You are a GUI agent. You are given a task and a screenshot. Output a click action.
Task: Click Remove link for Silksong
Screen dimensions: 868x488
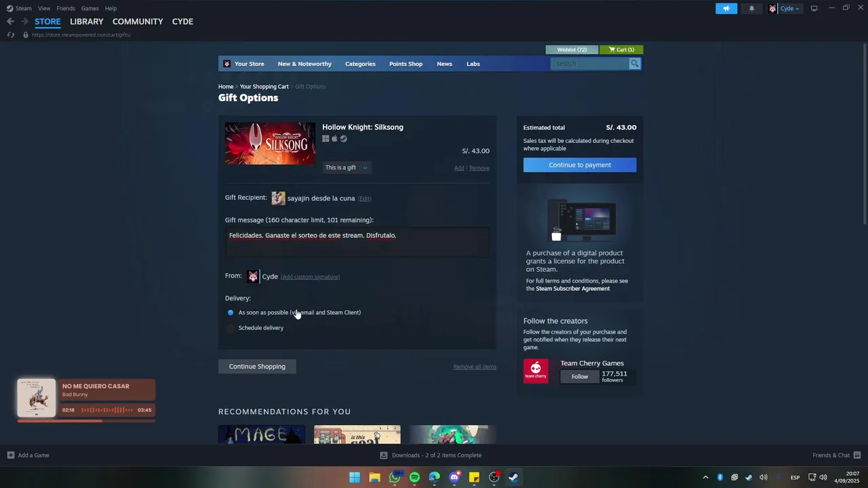[479, 168]
